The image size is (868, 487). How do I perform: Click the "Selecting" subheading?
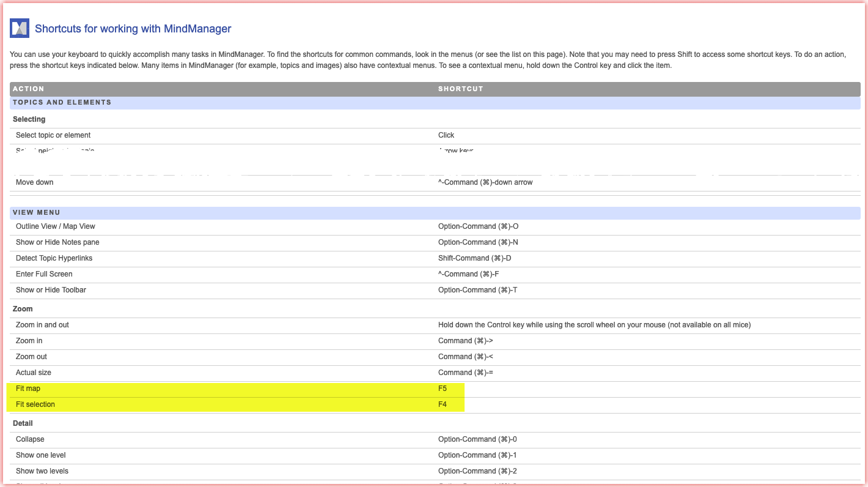pos(29,119)
